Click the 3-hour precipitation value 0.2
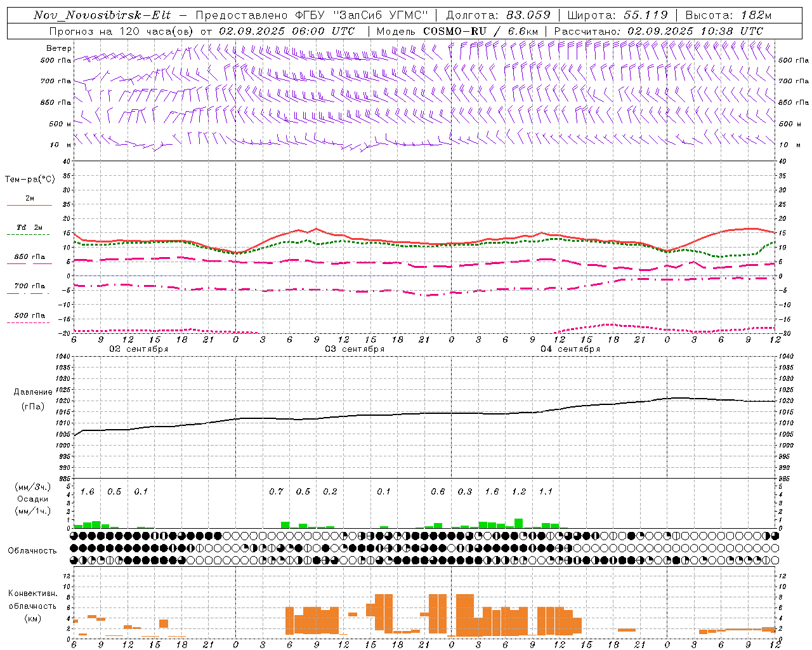Viewport: 812px width, 650px height. click(x=330, y=491)
